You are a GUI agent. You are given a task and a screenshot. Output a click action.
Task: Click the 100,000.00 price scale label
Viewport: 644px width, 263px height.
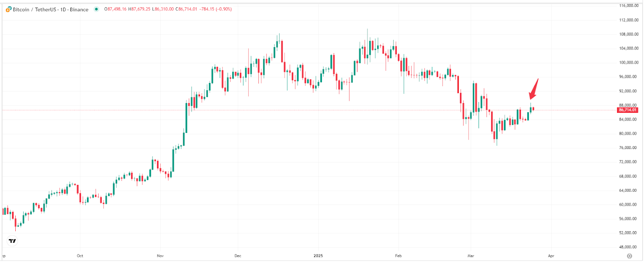[x=628, y=62]
